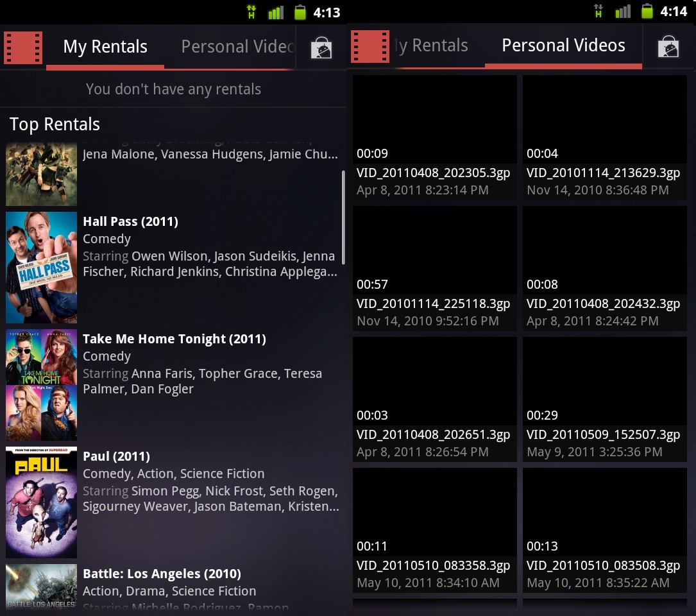
Task: Open Battle: Los Angeles (2010) title
Action: pyautogui.click(x=162, y=574)
